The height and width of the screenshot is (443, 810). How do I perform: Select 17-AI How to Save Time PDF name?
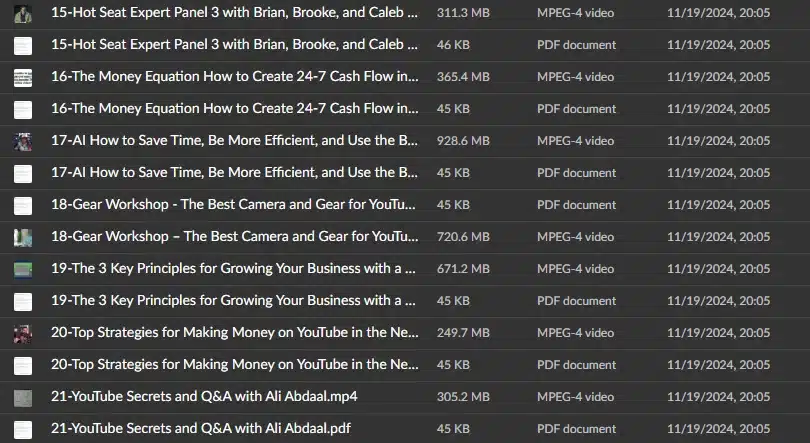(x=235, y=172)
